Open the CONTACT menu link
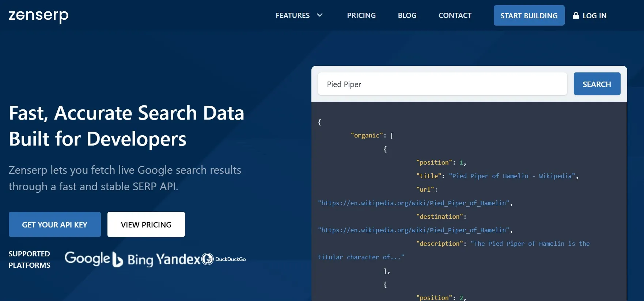This screenshot has height=301, width=644. pyautogui.click(x=455, y=15)
